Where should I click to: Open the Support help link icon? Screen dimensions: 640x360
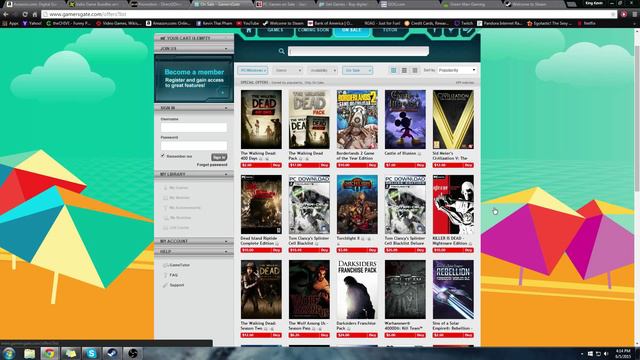point(165,285)
